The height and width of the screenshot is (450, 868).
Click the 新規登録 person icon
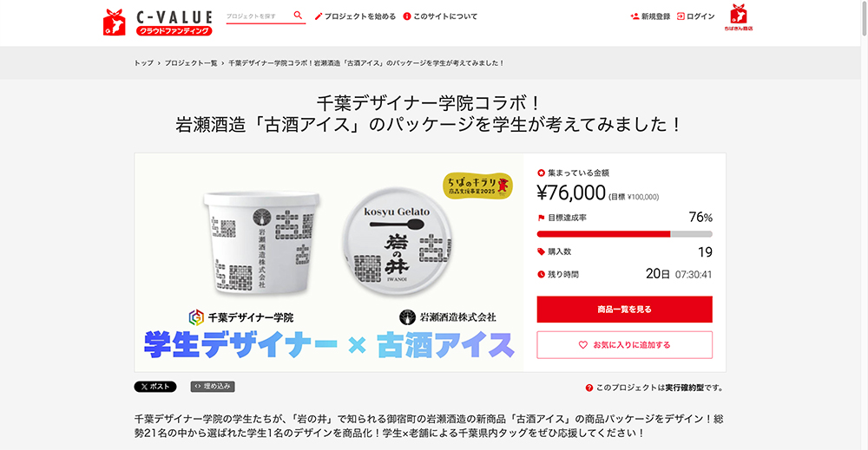(635, 16)
